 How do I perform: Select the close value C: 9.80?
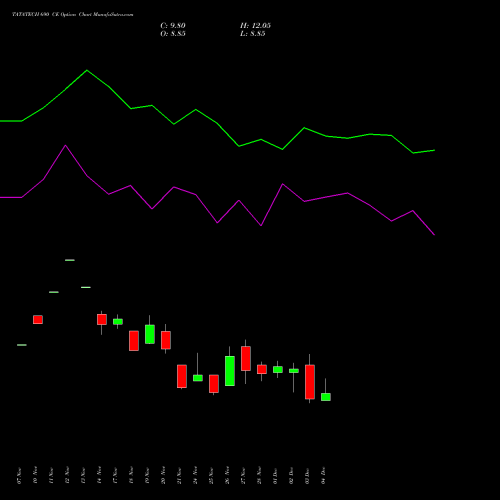173,26
